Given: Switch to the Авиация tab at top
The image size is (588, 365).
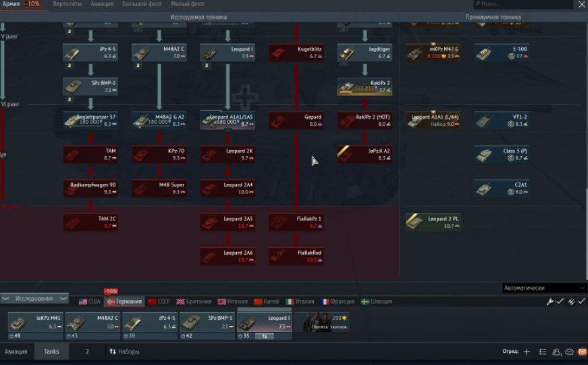Looking at the screenshot, I should click(102, 4).
